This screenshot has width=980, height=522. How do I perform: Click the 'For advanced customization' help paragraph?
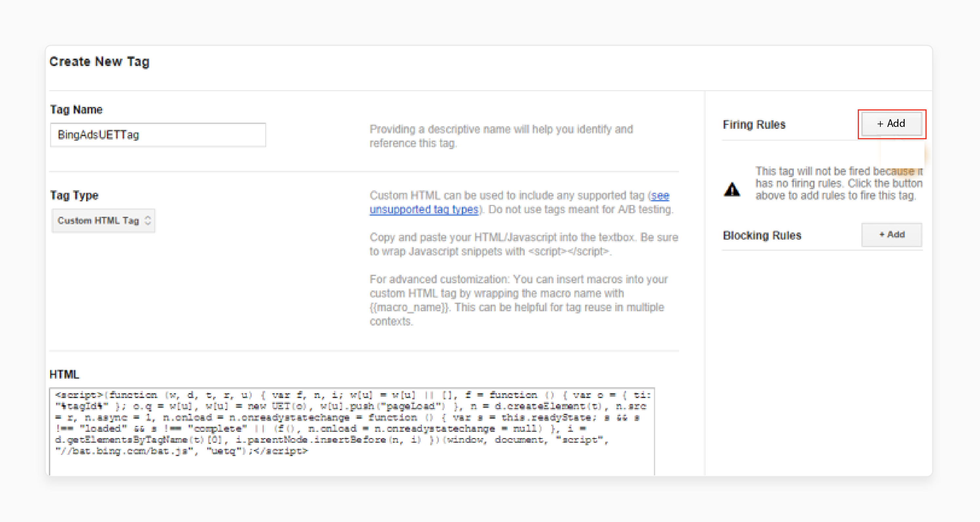[519, 300]
